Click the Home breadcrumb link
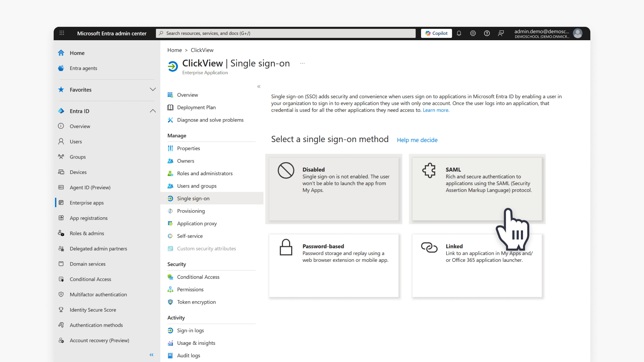 (174, 50)
